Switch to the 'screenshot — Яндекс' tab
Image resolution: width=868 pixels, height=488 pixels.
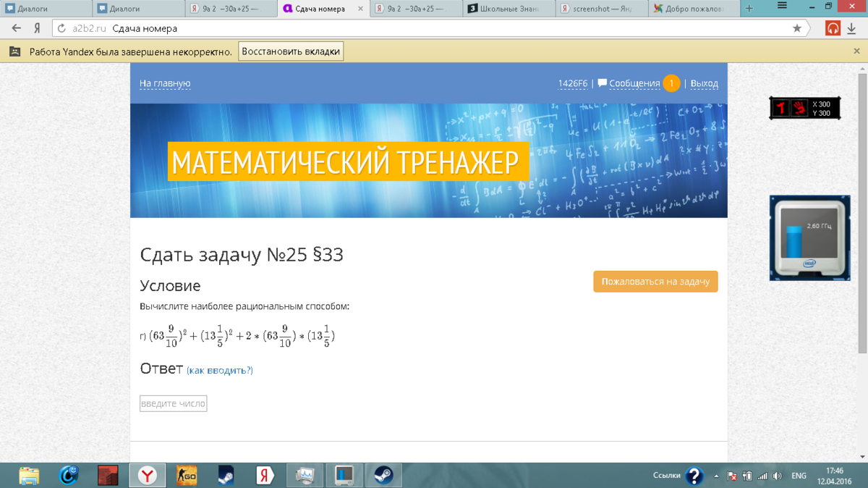click(x=601, y=9)
